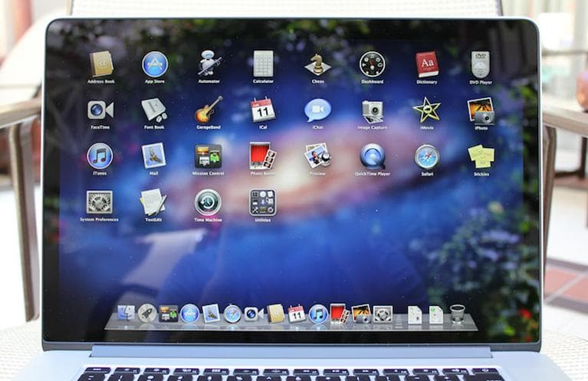Screen dimensions: 588x381
Task: Open Mission Control from the Dock
Action: coord(169,314)
